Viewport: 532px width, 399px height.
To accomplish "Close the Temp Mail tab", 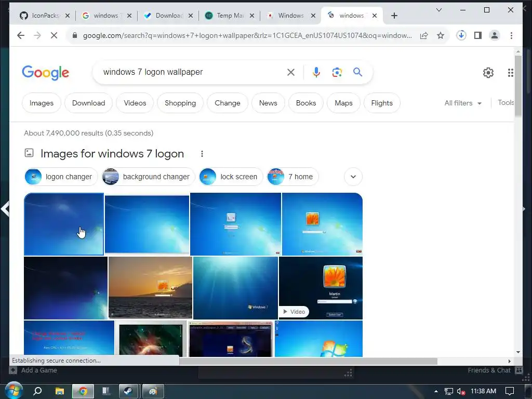I will tap(252, 16).
